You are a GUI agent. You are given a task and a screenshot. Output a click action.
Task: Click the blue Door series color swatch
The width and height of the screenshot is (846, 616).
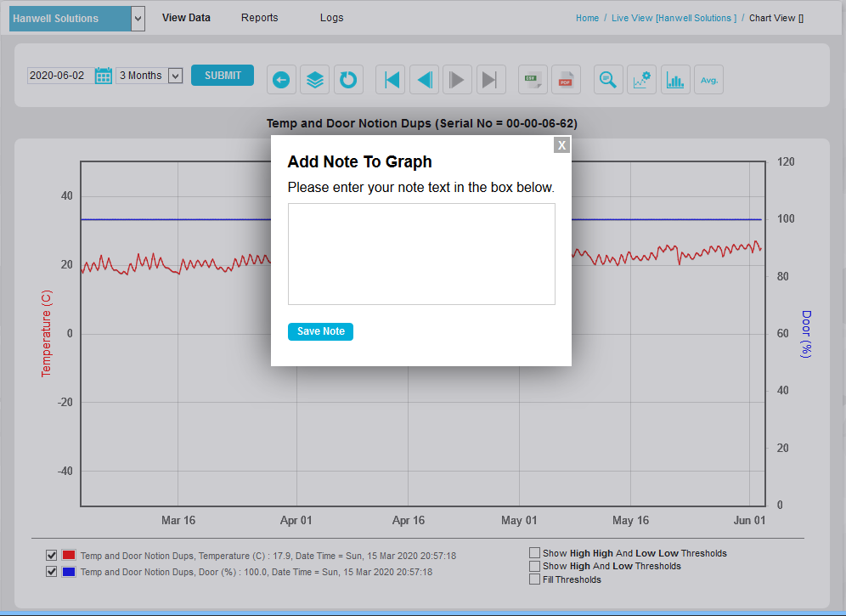69,572
